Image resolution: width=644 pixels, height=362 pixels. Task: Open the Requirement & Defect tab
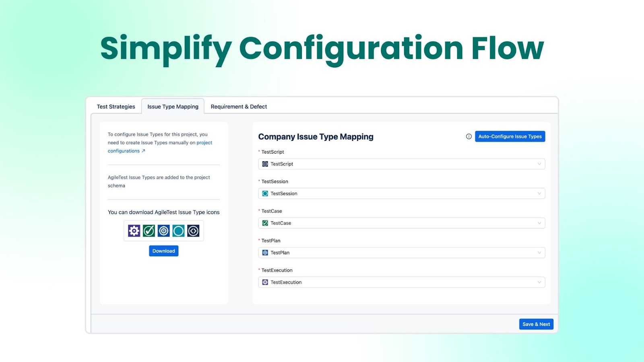coord(239,107)
